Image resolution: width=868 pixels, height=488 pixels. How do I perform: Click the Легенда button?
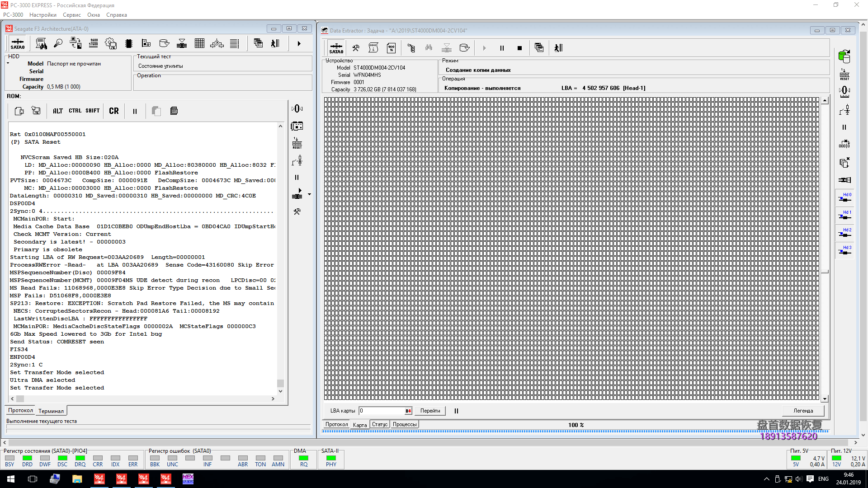[803, 411]
